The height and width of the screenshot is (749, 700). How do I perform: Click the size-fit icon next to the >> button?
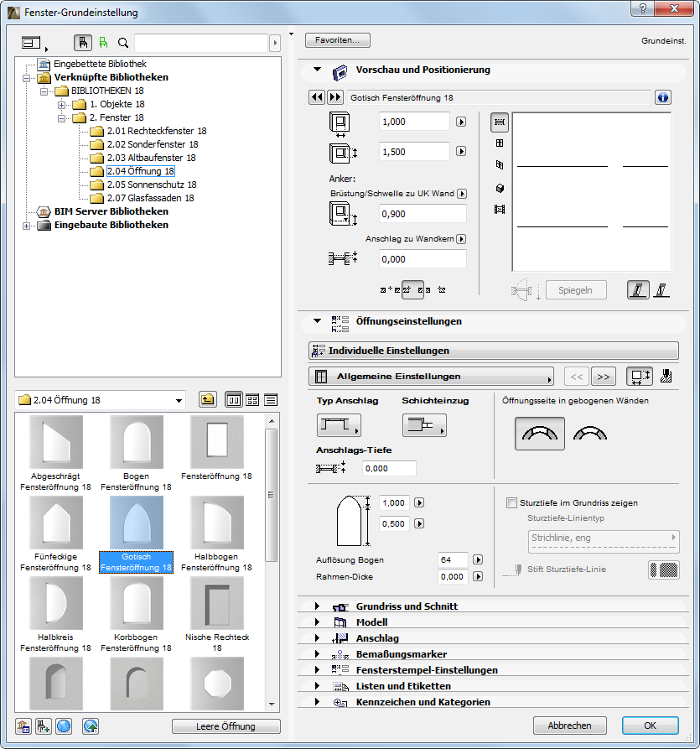640,377
